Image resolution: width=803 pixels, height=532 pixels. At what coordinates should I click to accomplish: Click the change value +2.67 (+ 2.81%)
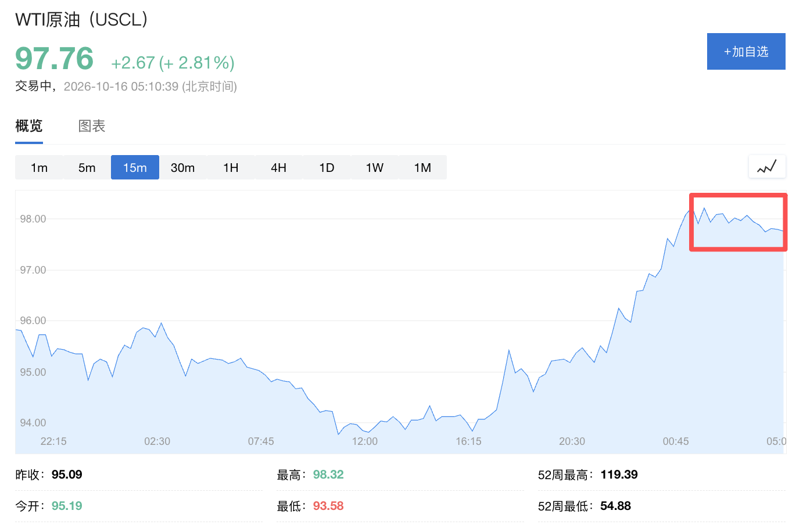[173, 63]
